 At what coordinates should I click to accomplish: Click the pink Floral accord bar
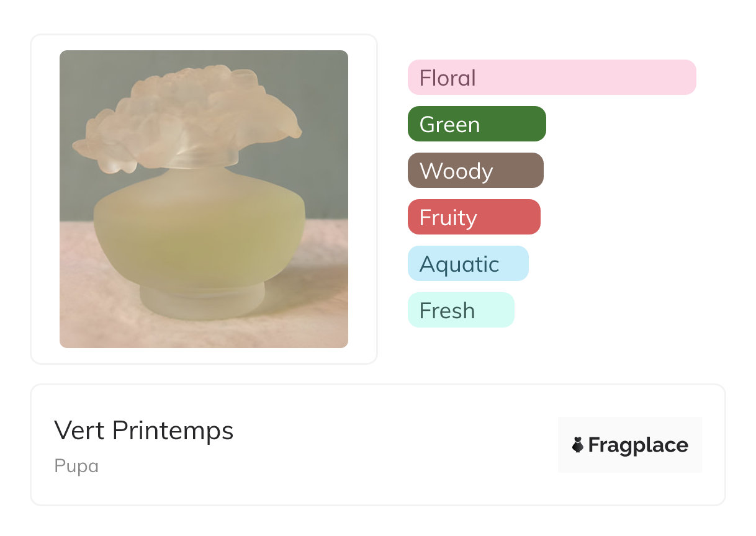pyautogui.click(x=551, y=78)
